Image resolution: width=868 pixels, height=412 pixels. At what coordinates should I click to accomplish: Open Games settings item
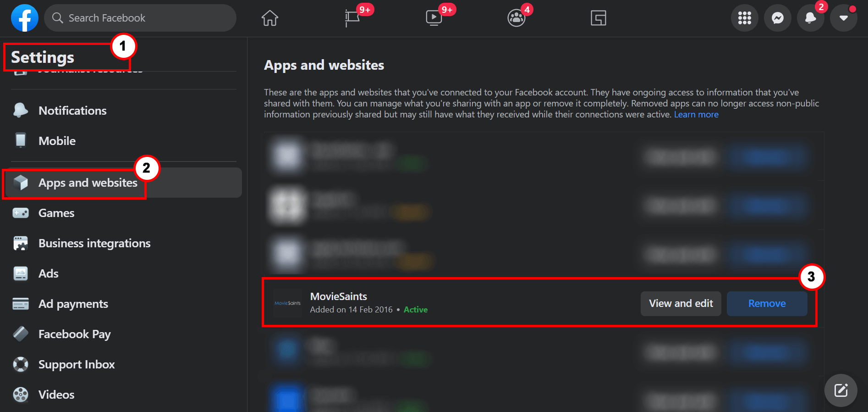pyautogui.click(x=56, y=213)
